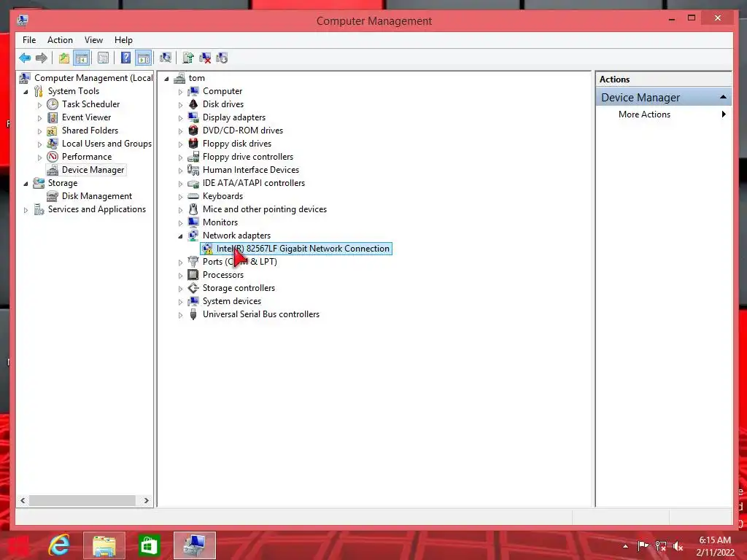The image size is (747, 560).
Task: Open File Explorer from the taskbar
Action: (104, 545)
